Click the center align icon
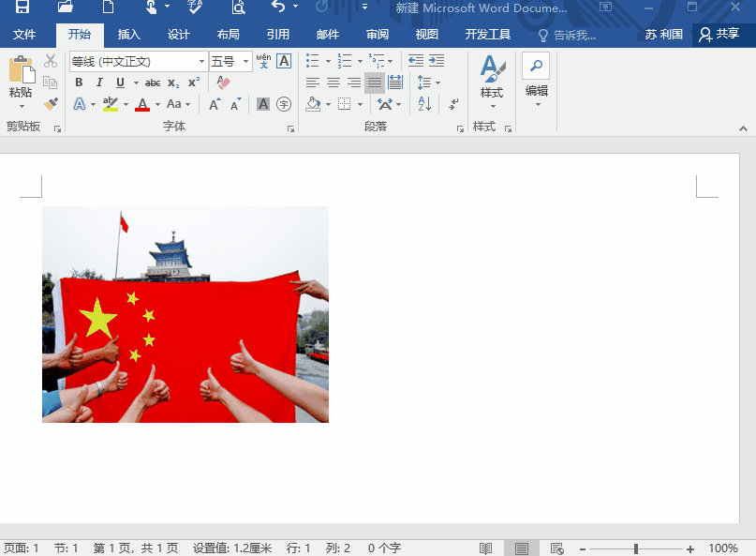 [x=334, y=83]
